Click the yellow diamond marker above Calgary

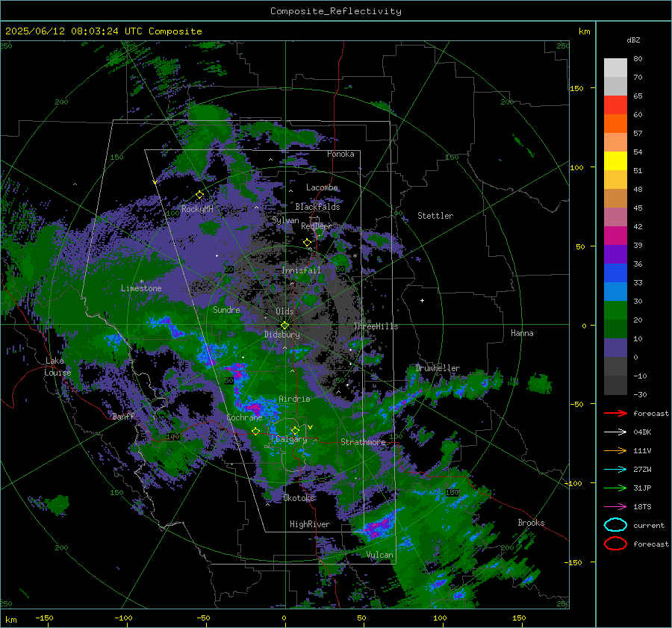coord(295,430)
